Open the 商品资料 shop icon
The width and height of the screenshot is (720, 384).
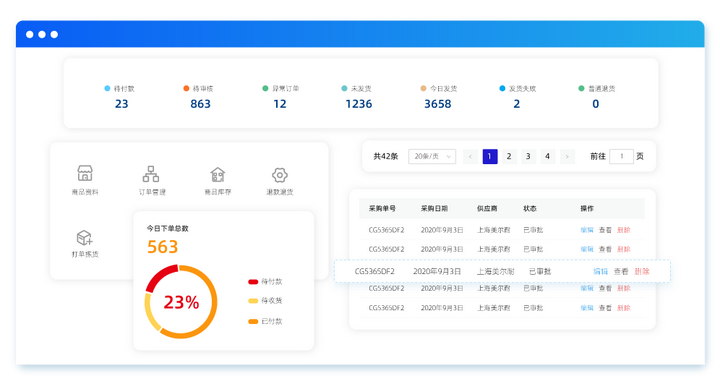[85, 174]
